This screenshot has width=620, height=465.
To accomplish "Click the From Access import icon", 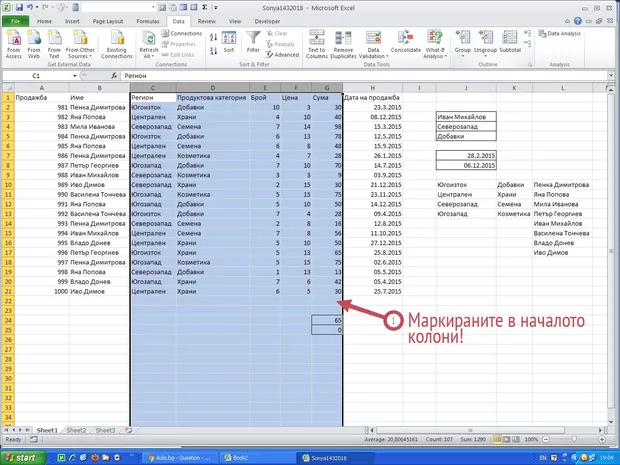I will pyautogui.click(x=14, y=43).
